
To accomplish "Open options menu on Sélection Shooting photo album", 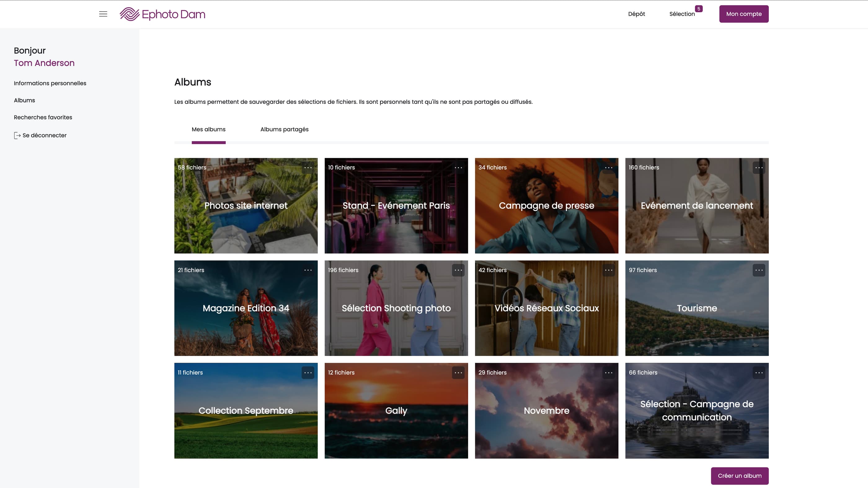I will tap(458, 270).
